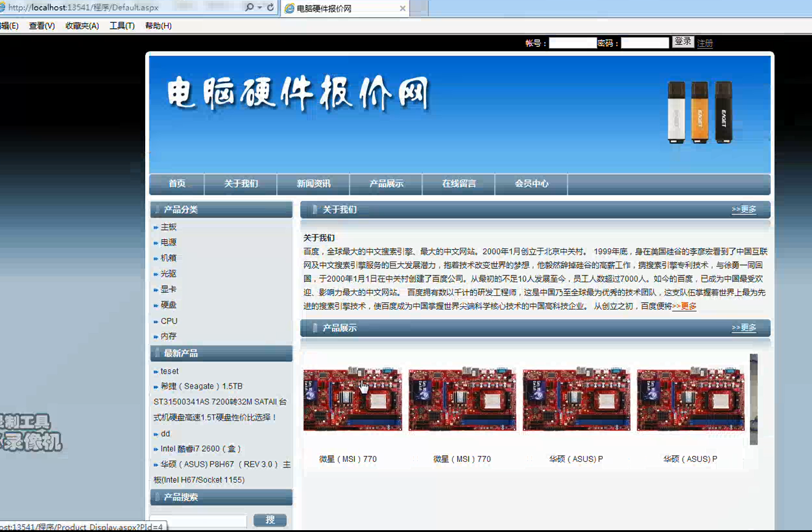Click the localhost URL in address bar
This screenshot has height=532, width=812.
click(x=83, y=7)
